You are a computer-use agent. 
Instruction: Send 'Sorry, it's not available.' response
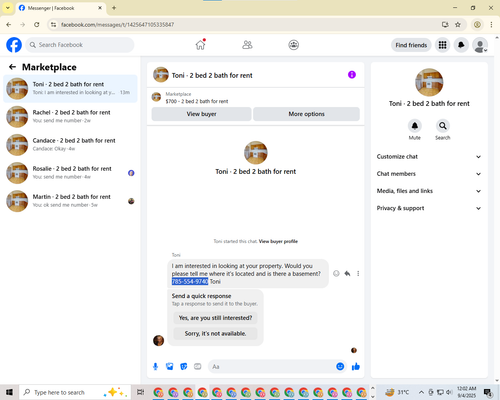(215, 333)
